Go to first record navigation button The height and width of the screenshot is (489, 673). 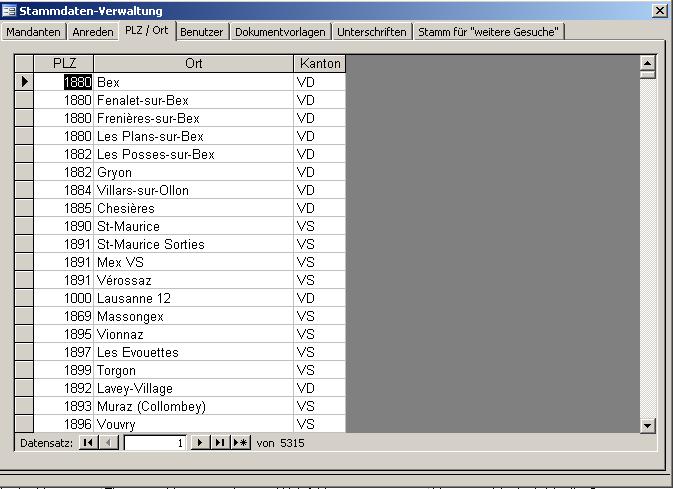point(88,442)
